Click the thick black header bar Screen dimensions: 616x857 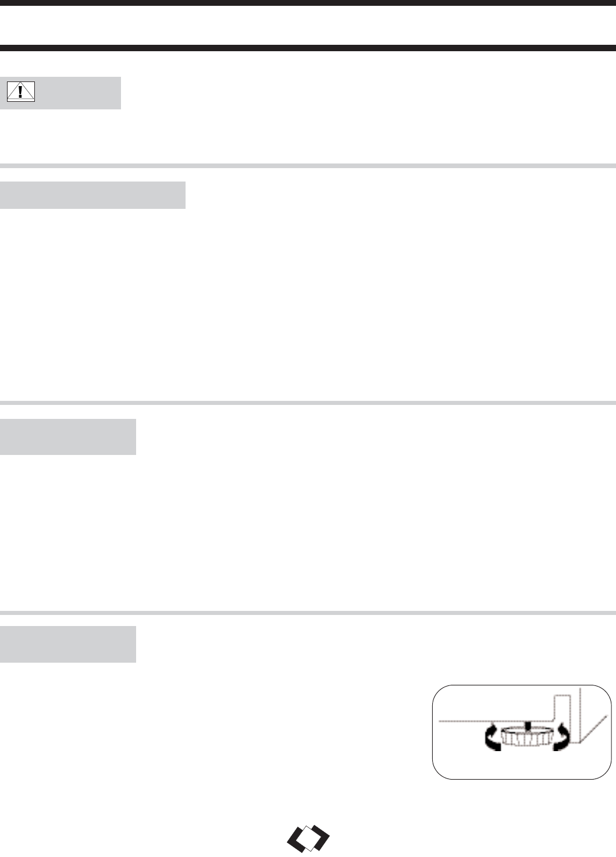[x=308, y=48]
